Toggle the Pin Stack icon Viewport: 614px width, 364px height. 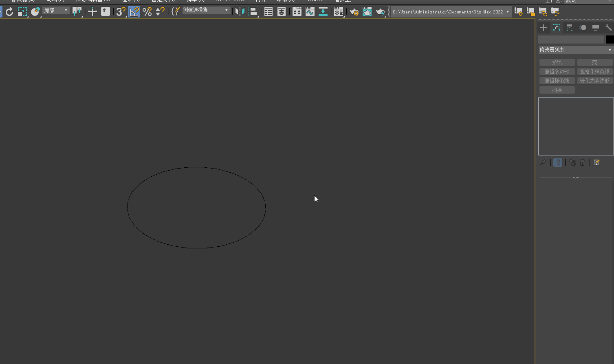pyautogui.click(x=543, y=162)
